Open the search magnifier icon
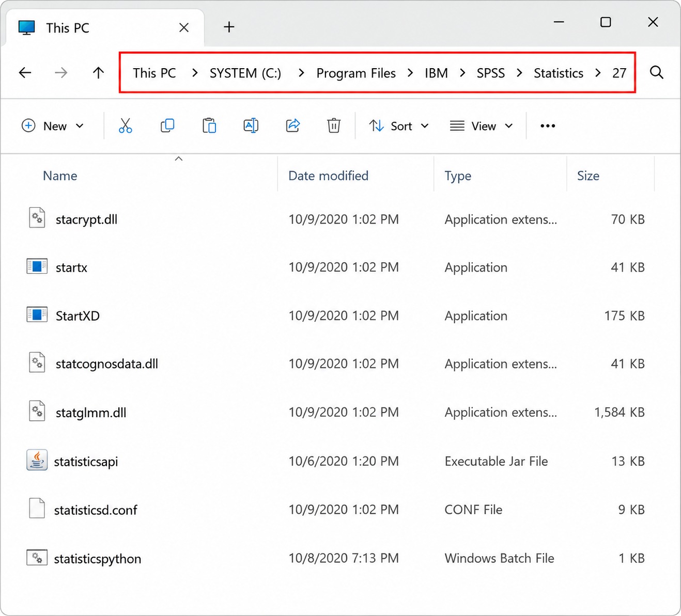 657,72
